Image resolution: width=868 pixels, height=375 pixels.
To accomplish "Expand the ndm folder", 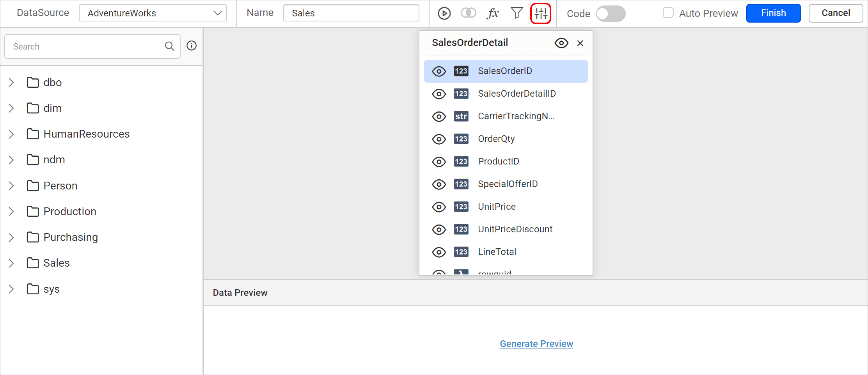I will click(11, 160).
